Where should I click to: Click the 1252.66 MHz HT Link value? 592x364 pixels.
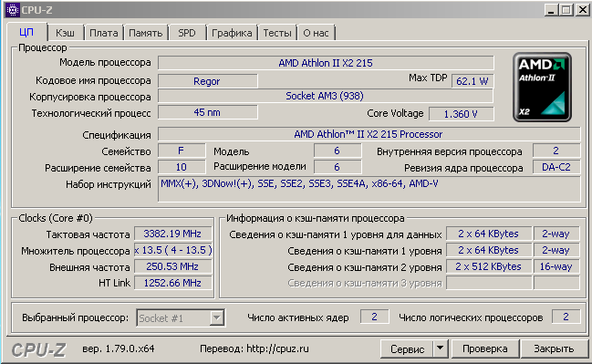point(173,283)
